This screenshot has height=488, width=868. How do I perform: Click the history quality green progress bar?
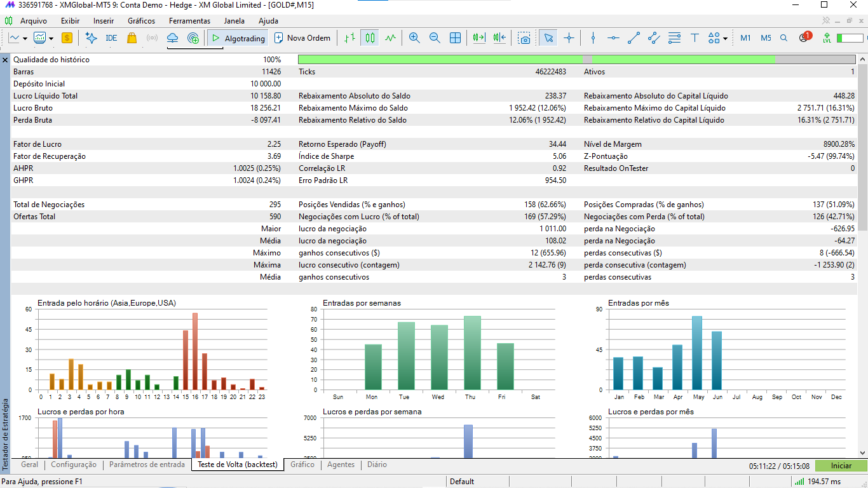(x=577, y=60)
